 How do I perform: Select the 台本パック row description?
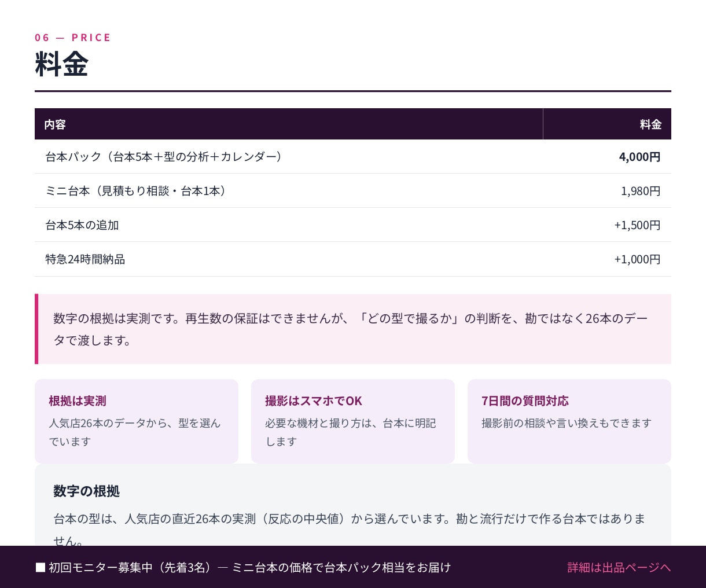[164, 157]
